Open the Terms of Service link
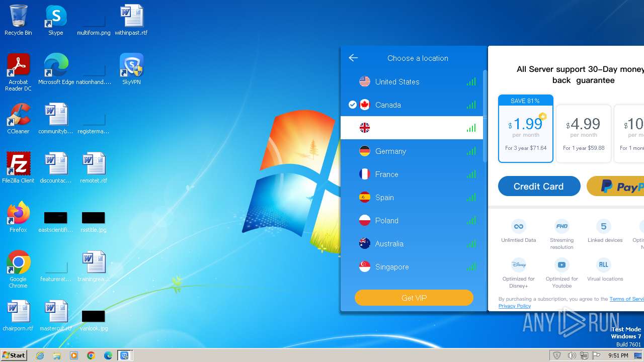 (x=626, y=299)
